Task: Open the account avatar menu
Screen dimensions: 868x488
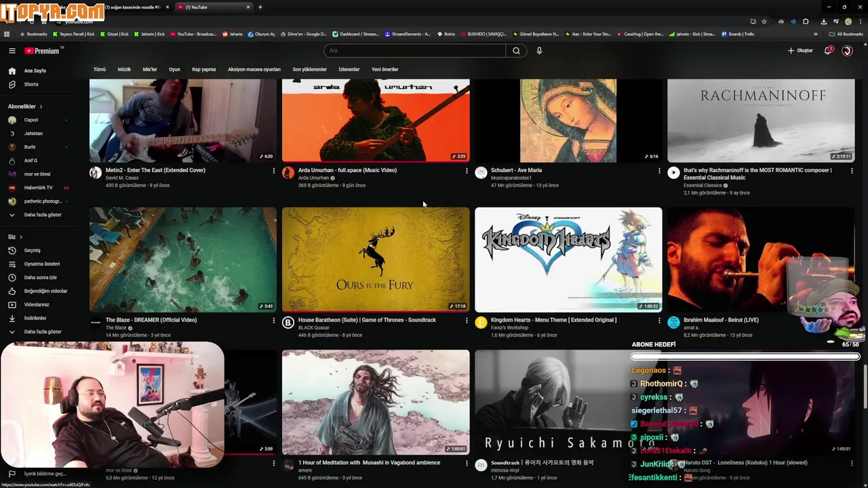Action: click(x=847, y=51)
